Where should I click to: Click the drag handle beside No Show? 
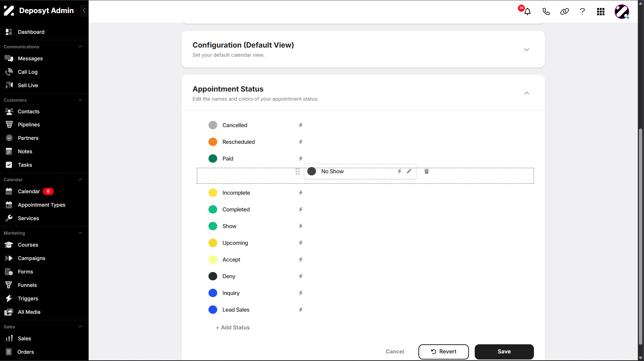[297, 172]
